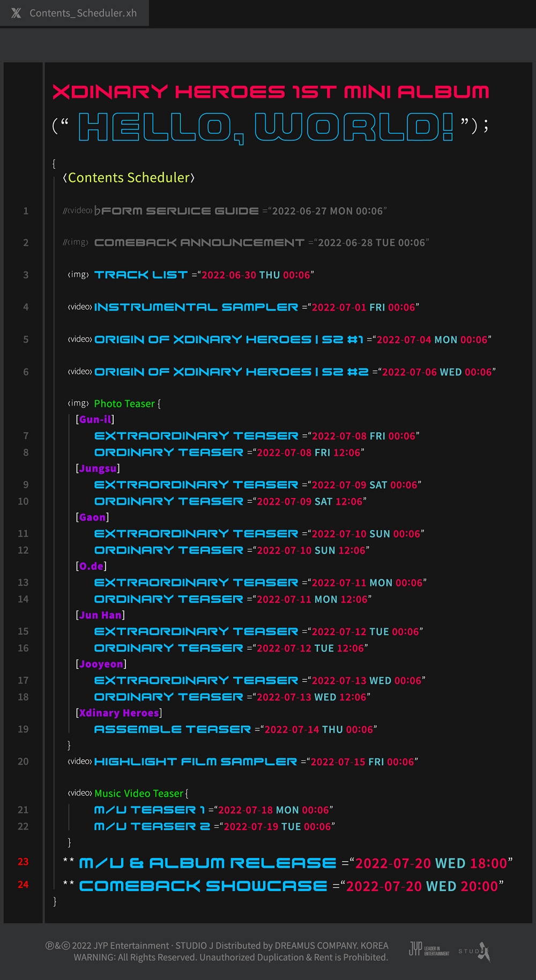The image size is (536, 980).
Task: Click the Contents Scheduler heading
Action: click(x=129, y=178)
